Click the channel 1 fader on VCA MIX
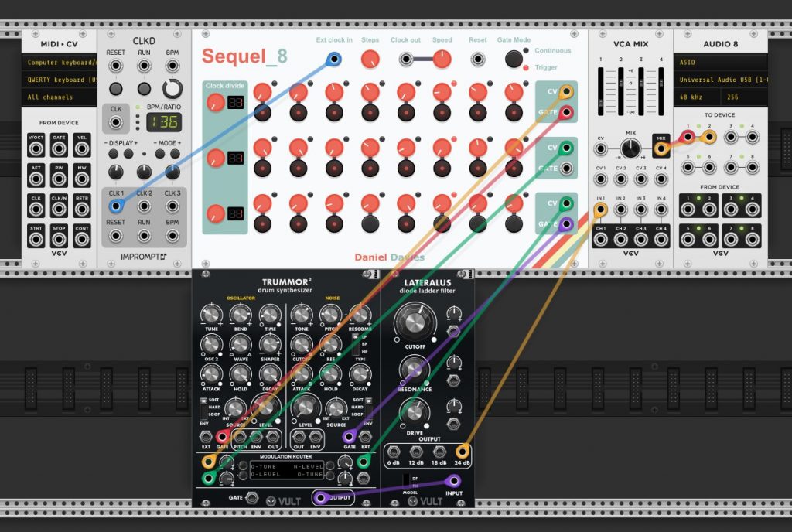The width and height of the screenshot is (792, 532). (x=600, y=90)
